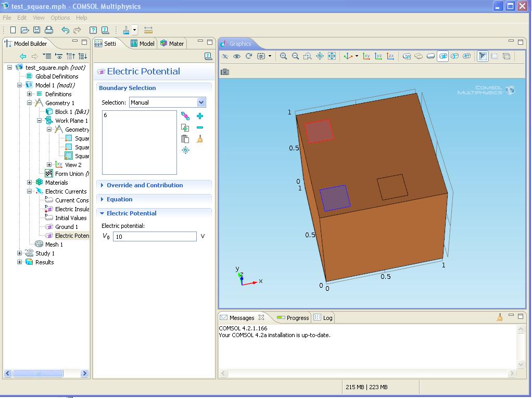Click the minus Remove from Selection icon
This screenshot has height=398, width=532.
click(x=200, y=127)
